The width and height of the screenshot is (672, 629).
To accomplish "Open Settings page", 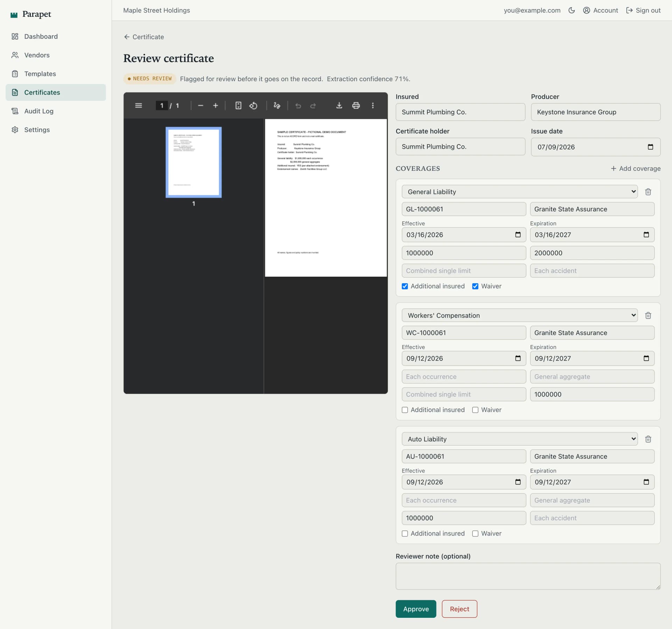I will click(56, 130).
